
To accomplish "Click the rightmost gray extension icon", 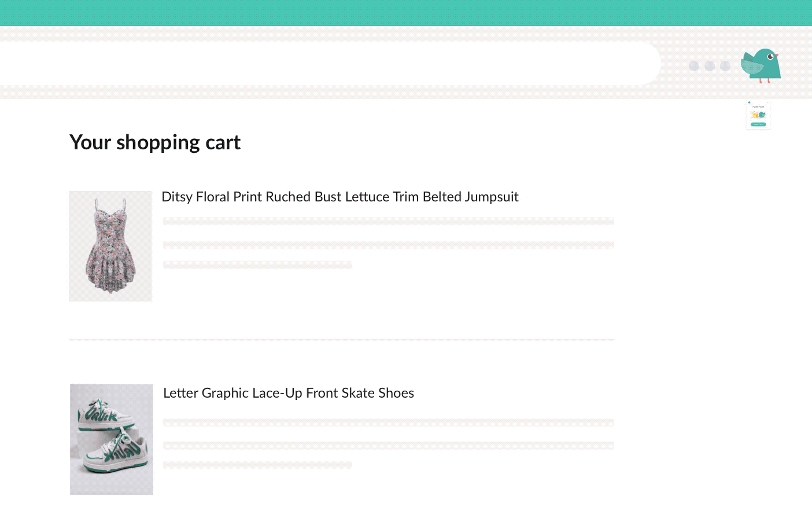I will [x=725, y=66].
